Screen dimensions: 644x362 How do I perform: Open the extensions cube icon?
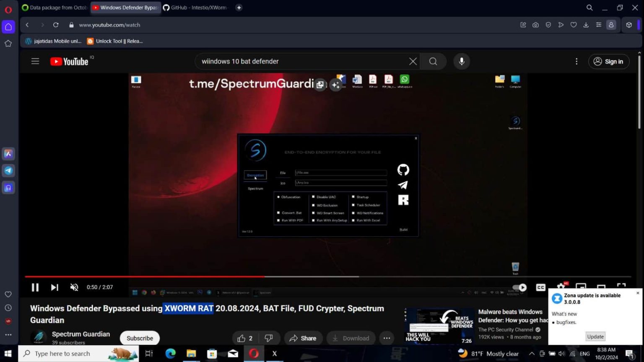pos(629,25)
